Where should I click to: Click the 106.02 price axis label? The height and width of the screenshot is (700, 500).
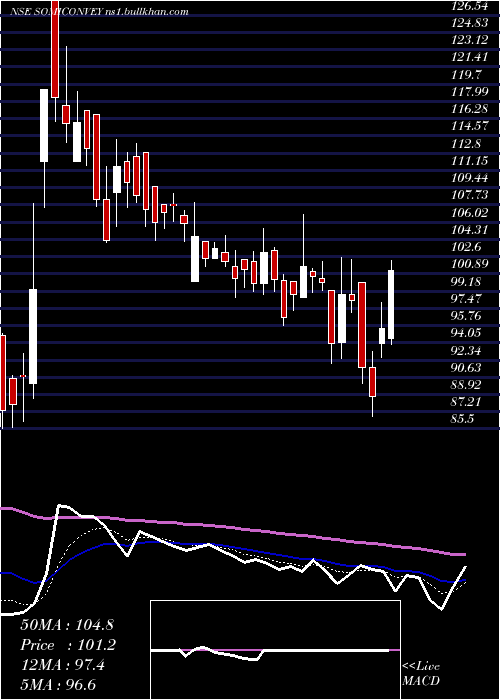tap(468, 213)
